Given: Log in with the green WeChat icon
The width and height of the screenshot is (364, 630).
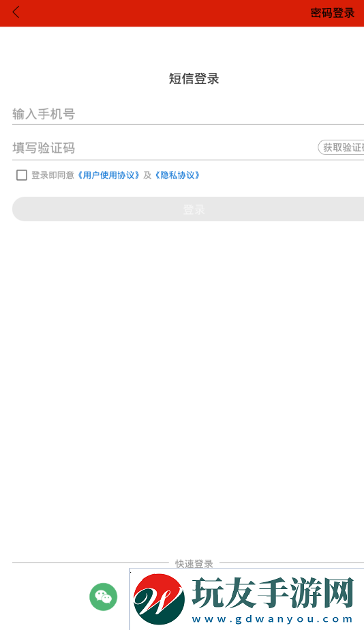Looking at the screenshot, I should click(103, 597).
